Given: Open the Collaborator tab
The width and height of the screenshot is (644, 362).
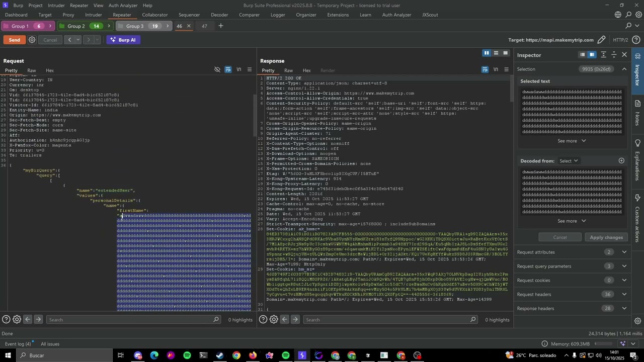Looking at the screenshot, I should tap(154, 15).
